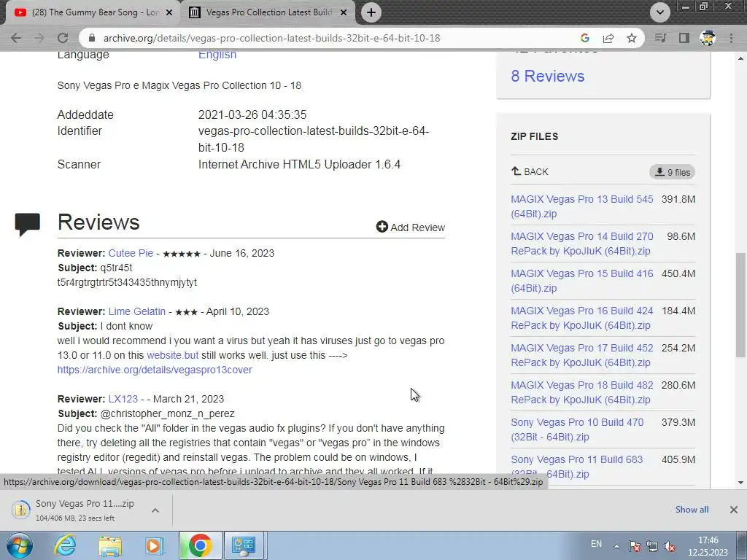Image resolution: width=747 pixels, height=560 pixels.
Task: Close The Gummy Bear Song tab
Action: tap(169, 12)
